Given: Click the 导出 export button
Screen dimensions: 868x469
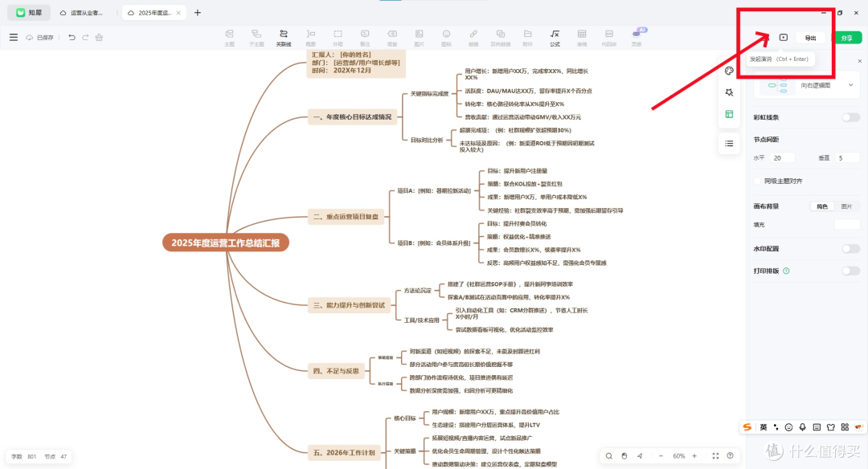Looking at the screenshot, I should click(x=810, y=38).
